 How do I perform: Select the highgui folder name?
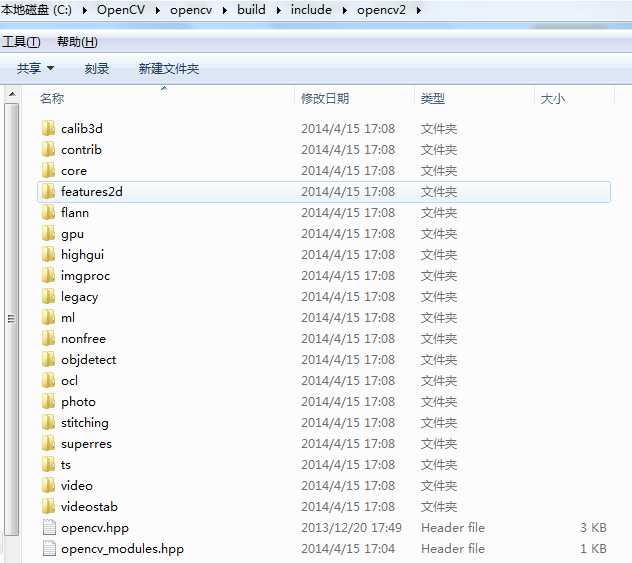coord(82,254)
